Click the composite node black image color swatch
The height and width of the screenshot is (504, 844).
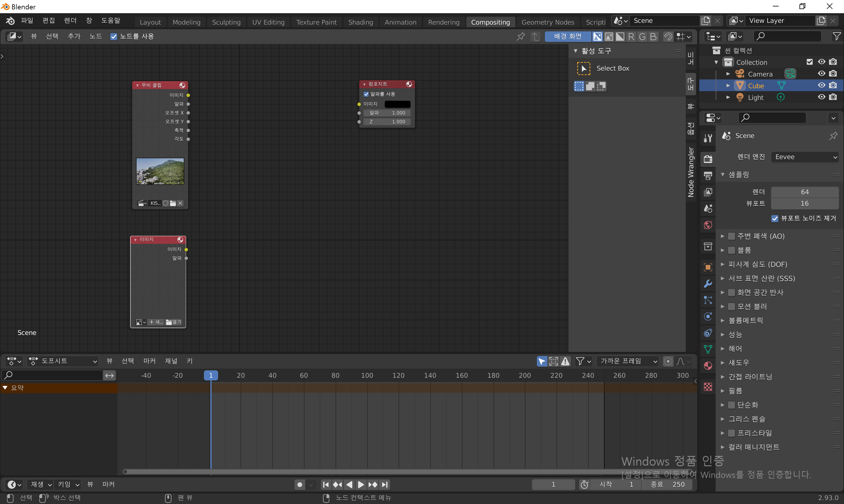point(397,104)
